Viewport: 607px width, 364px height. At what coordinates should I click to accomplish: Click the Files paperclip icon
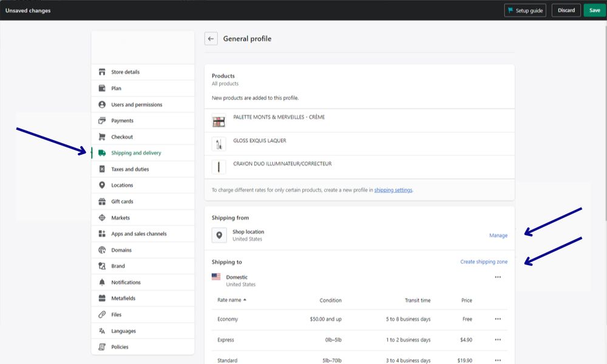point(102,314)
